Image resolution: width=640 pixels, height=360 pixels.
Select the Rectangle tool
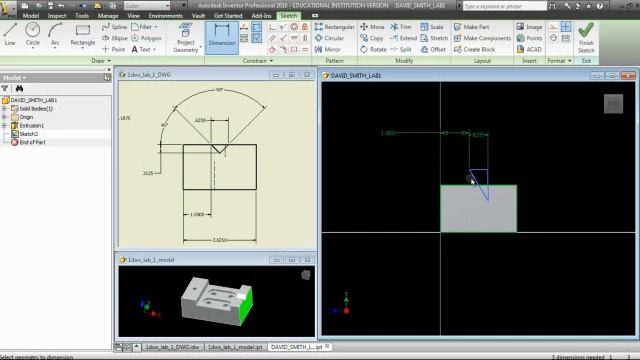tap(82, 34)
